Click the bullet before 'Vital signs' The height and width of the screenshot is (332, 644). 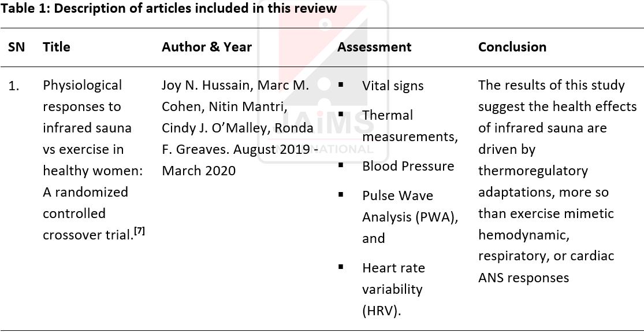341,85
